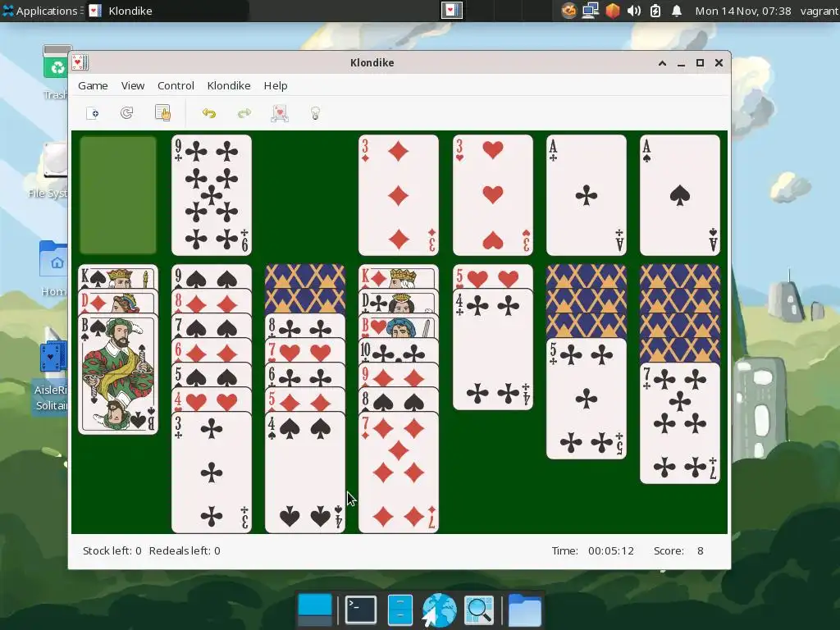Select the 4 of spades tableau card

click(x=305, y=472)
